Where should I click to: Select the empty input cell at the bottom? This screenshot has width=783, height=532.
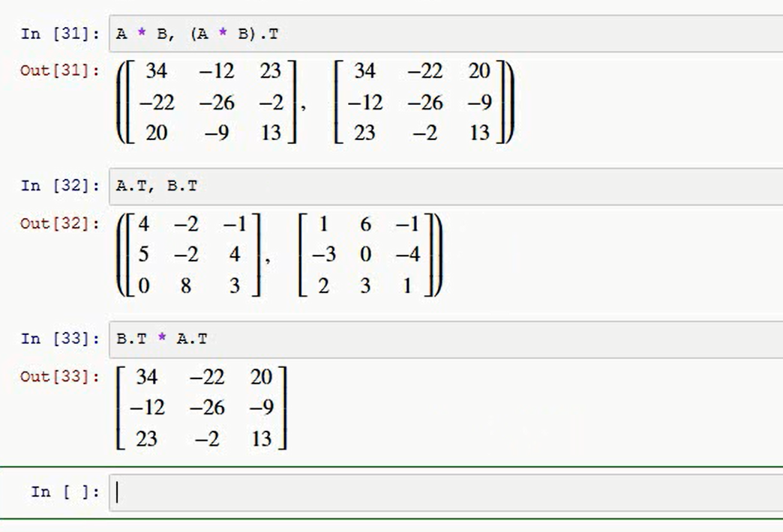pos(446,492)
